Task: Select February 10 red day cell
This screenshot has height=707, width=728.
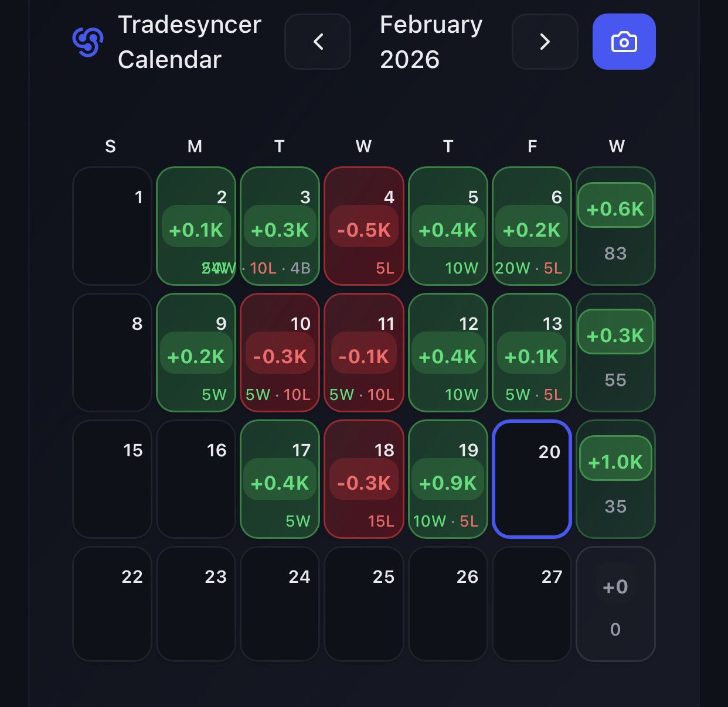Action: 280,353
